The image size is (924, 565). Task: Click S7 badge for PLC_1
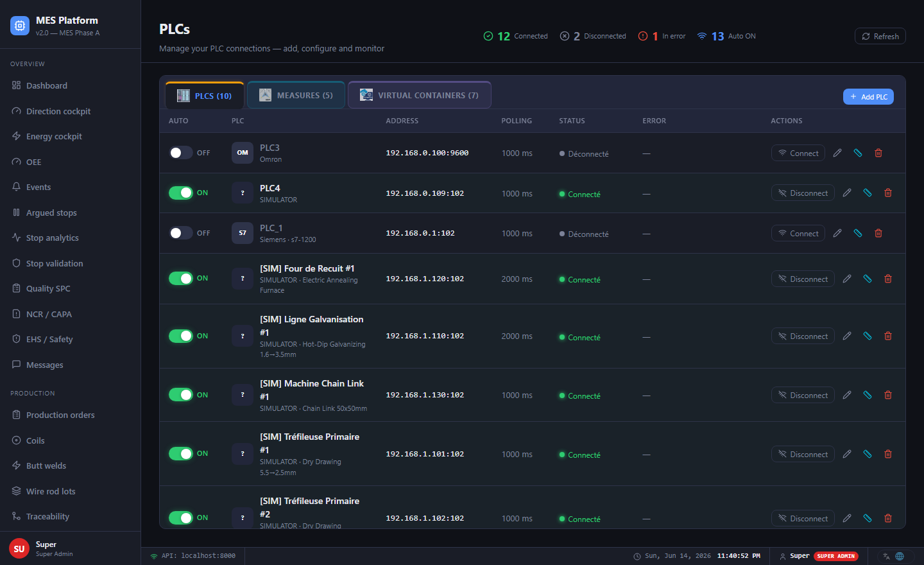point(243,233)
